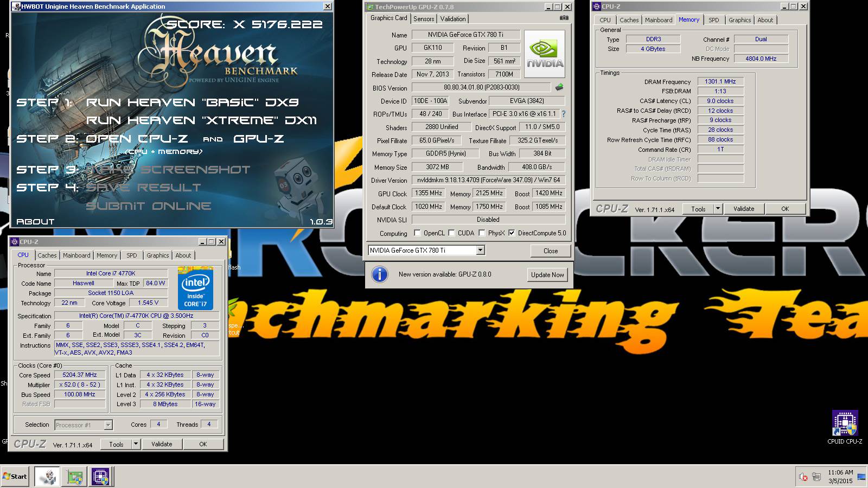Click GPU-Z link in Heaven step 2
Viewport: 868px width, 488px height.
[x=259, y=138]
